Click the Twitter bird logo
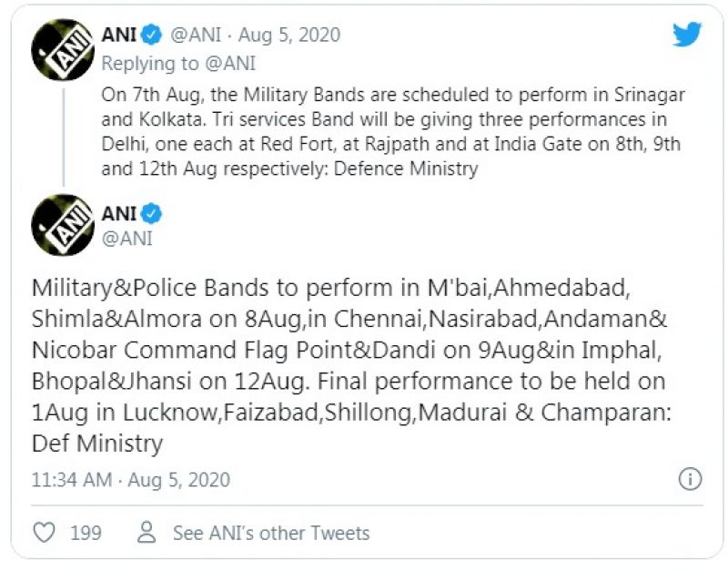Screen dimensions: 728x571 tap(687, 35)
